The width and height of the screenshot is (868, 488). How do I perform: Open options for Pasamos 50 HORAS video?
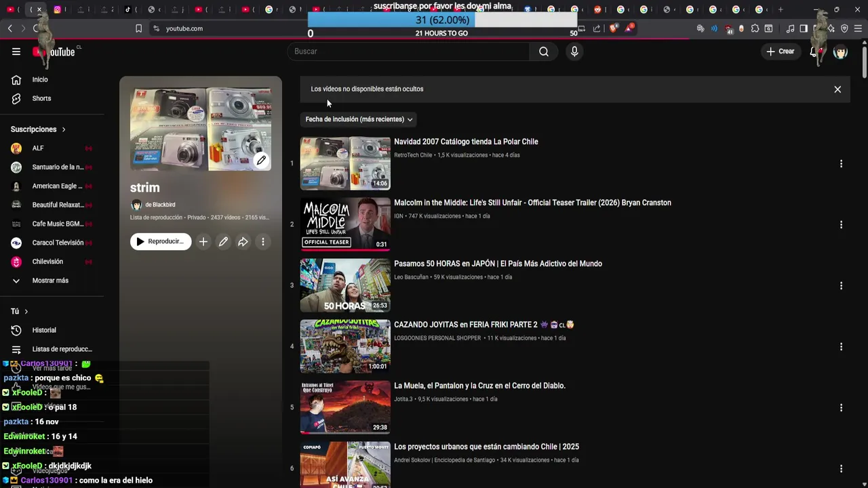click(x=841, y=286)
